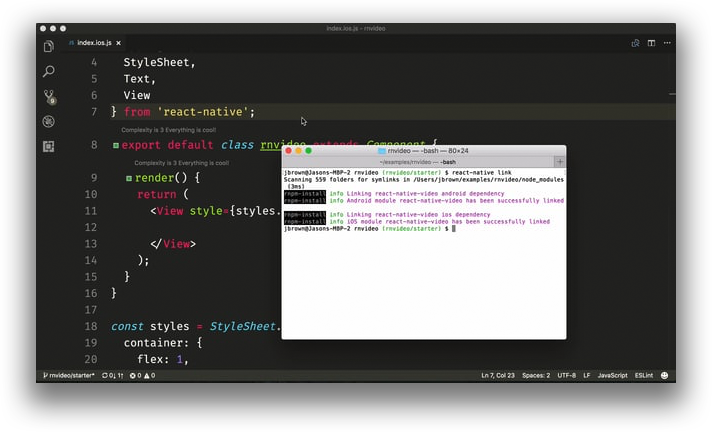712x432 pixels.
Task: Click the Text import on line 5
Action: click(x=139, y=79)
